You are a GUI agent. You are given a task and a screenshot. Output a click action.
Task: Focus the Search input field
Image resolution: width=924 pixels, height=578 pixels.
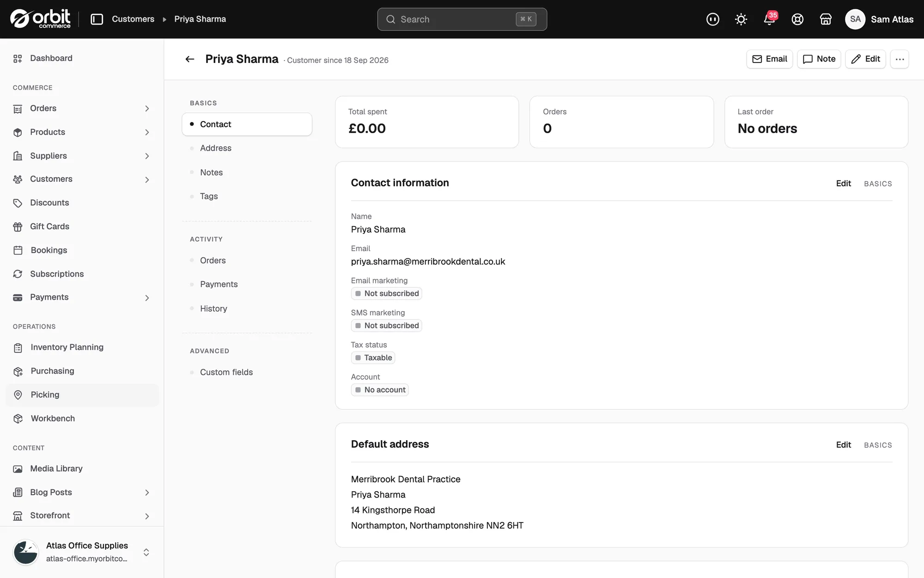coord(462,19)
